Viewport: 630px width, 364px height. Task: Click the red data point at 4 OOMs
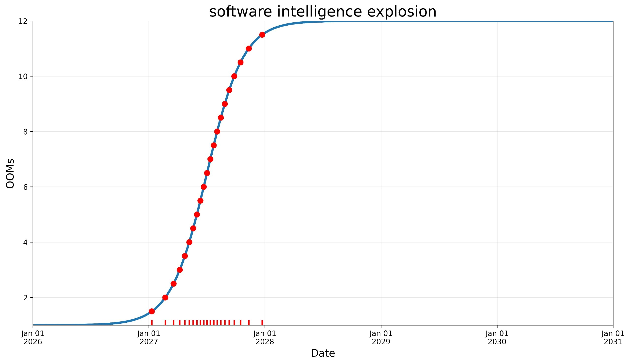click(x=189, y=242)
